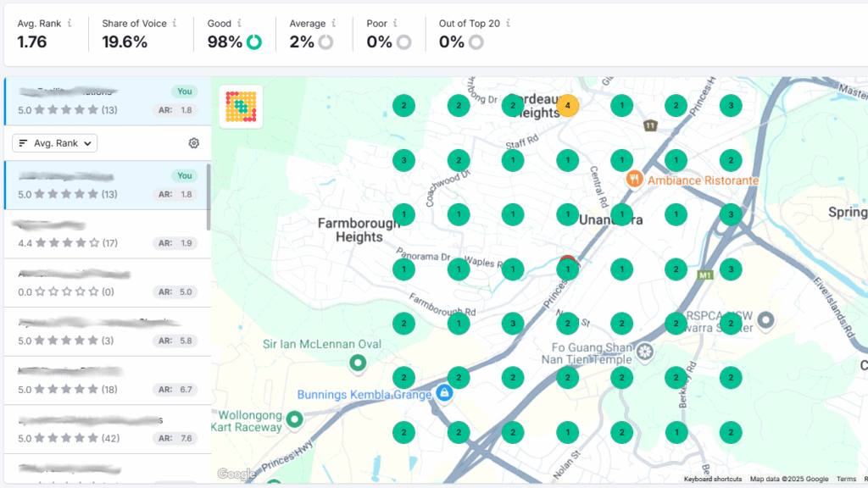Open the list settings gear icon
The height and width of the screenshot is (488, 868).
click(x=193, y=143)
